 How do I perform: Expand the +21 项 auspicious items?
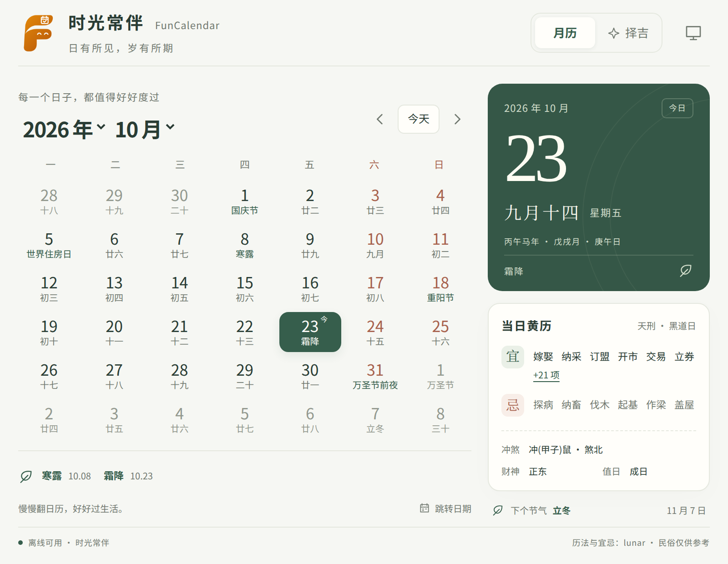pyautogui.click(x=546, y=375)
